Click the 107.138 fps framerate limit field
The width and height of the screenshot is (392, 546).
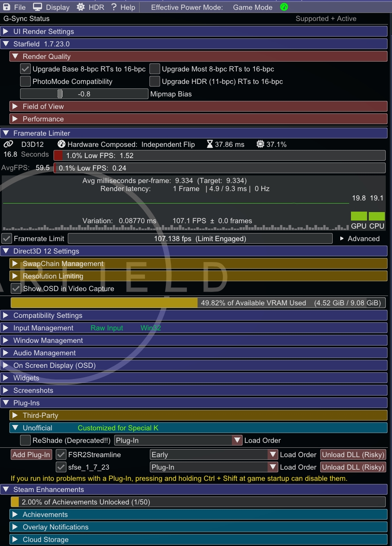(x=200, y=239)
